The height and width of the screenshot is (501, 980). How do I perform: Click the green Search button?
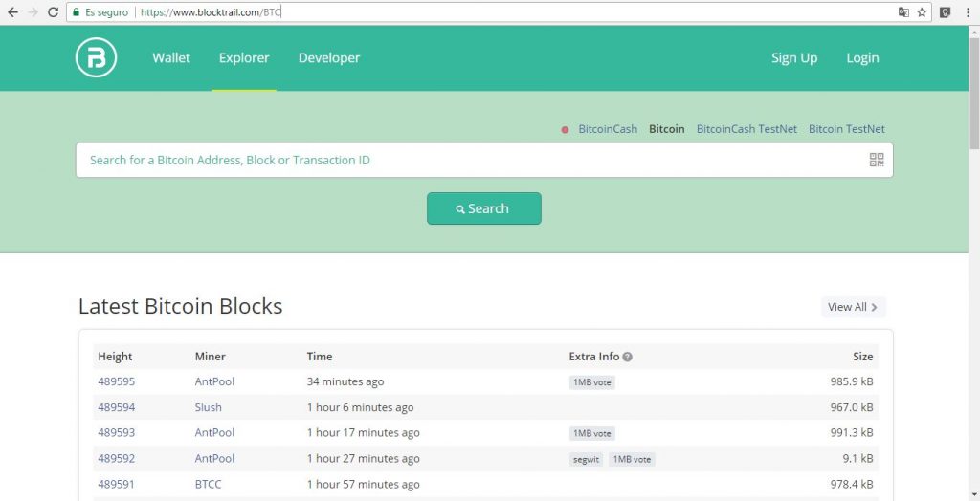pos(483,208)
